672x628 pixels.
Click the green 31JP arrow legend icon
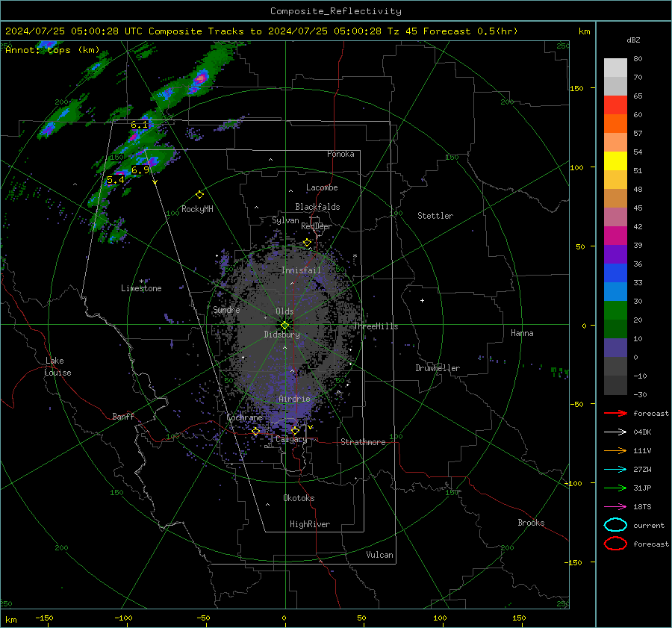click(615, 488)
